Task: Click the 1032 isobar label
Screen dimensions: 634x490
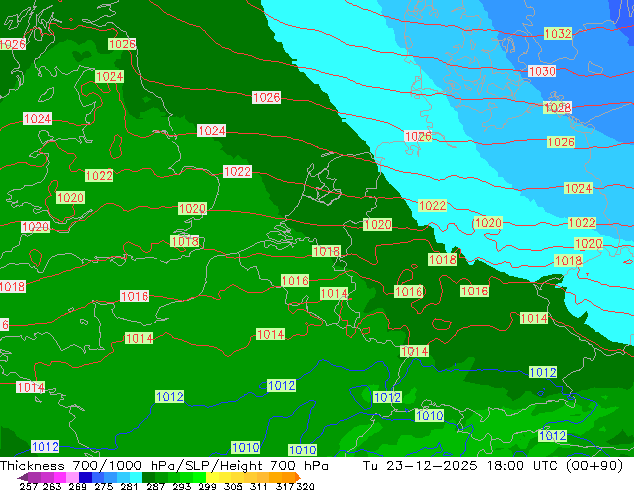Action: [x=558, y=34]
